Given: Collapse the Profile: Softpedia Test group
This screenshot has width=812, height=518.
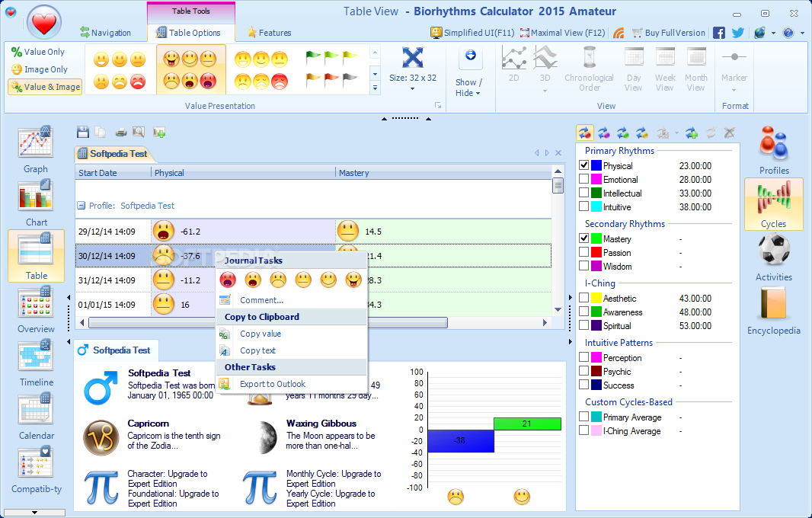Looking at the screenshot, I should click(x=82, y=205).
